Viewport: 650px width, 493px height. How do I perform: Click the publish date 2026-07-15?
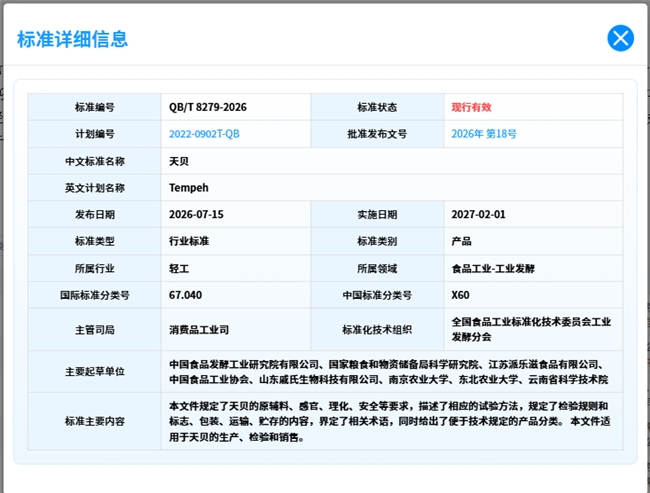click(x=196, y=214)
